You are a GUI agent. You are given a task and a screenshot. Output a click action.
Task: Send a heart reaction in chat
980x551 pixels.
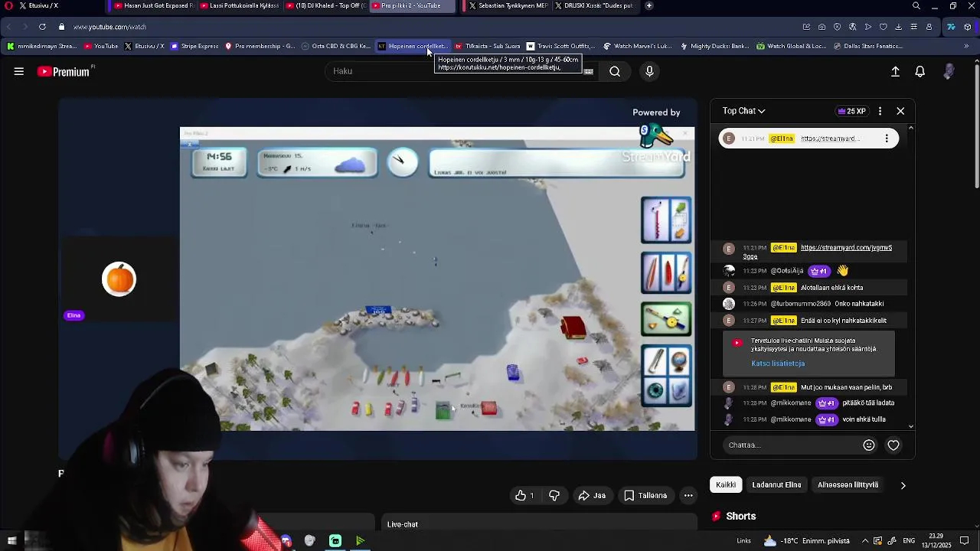[893, 445]
